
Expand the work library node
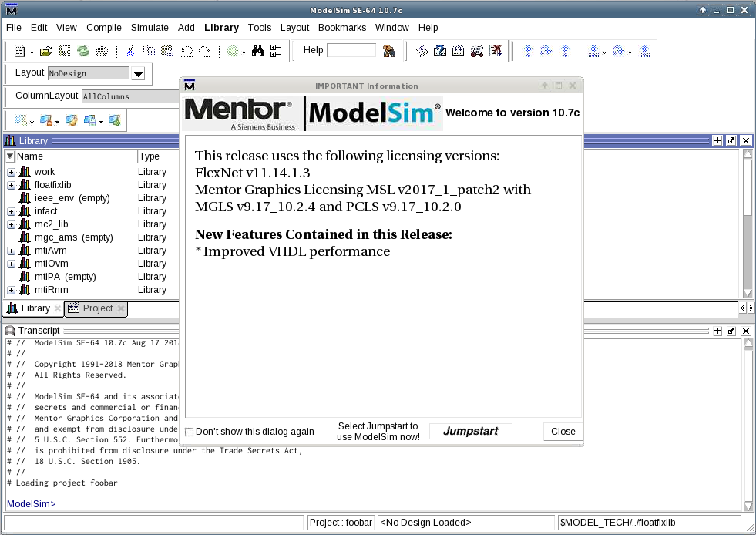pyautogui.click(x=11, y=172)
